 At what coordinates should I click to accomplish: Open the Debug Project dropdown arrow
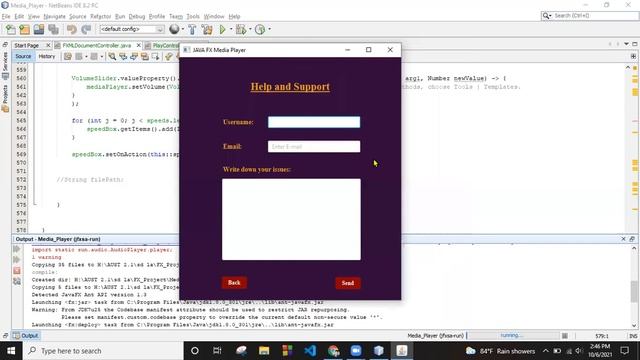click(250, 29)
